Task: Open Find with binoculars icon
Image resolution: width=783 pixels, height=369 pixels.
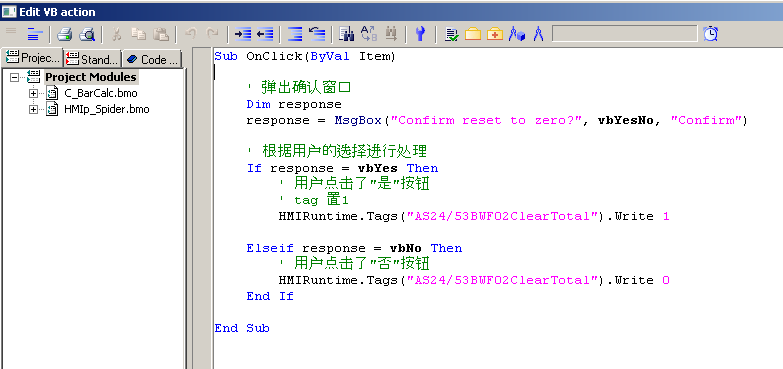Action: [346, 34]
